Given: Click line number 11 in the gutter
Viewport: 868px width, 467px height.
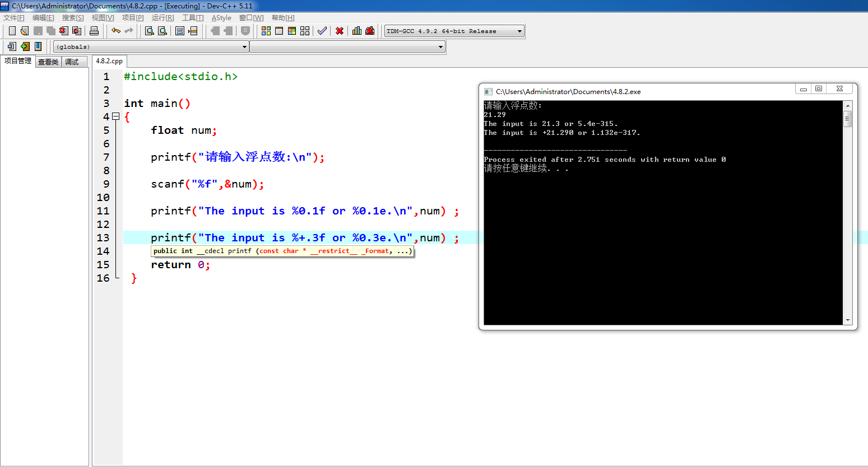Looking at the screenshot, I should point(103,211).
